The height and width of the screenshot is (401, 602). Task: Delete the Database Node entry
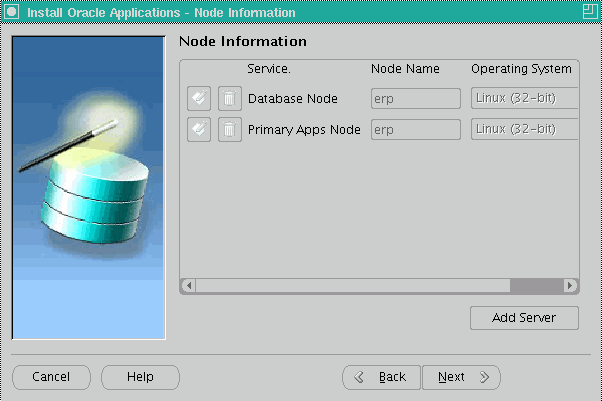tap(230, 98)
